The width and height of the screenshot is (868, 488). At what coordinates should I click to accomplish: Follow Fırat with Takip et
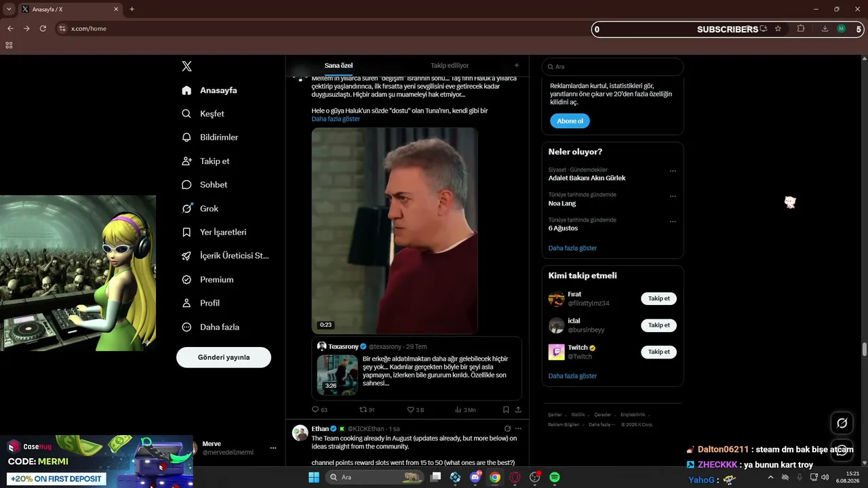point(658,299)
